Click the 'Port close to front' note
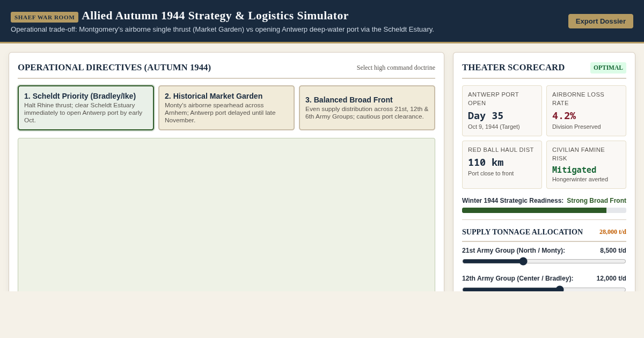This screenshot has height=338, width=644. point(491,173)
